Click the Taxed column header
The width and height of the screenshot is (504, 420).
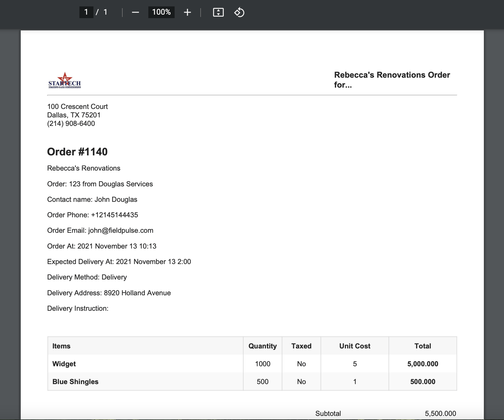pos(301,346)
